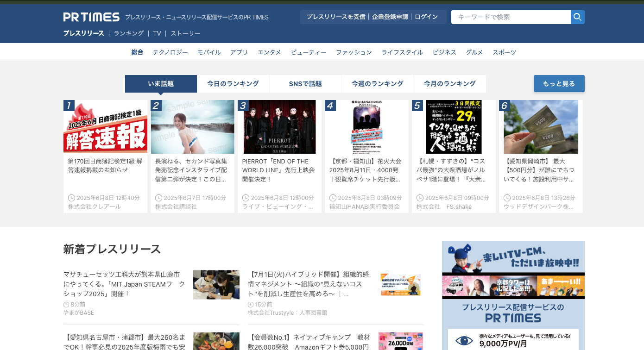The image size is (644, 350).
Task: Click the 9,000万PV/月 ad panel
Action: point(513,339)
